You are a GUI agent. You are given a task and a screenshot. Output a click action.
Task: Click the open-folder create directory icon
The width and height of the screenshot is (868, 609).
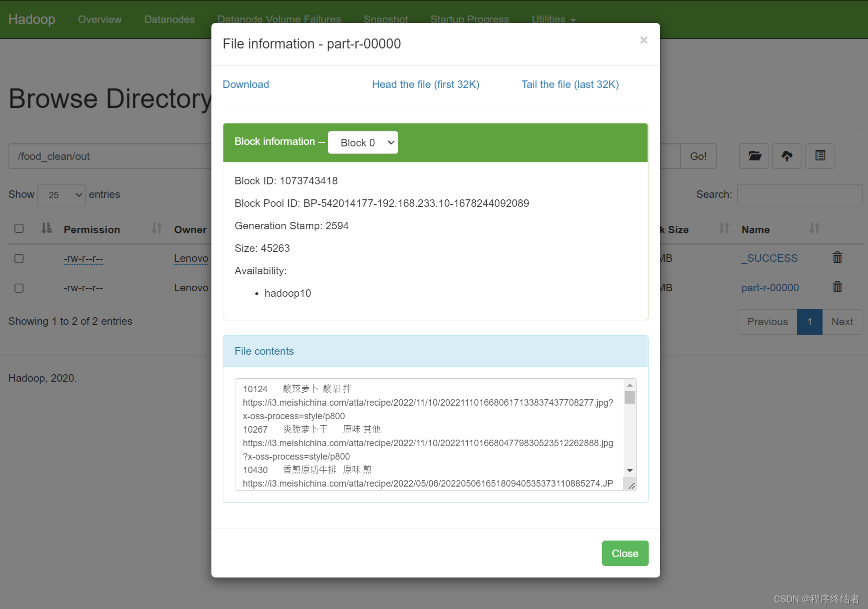[754, 156]
